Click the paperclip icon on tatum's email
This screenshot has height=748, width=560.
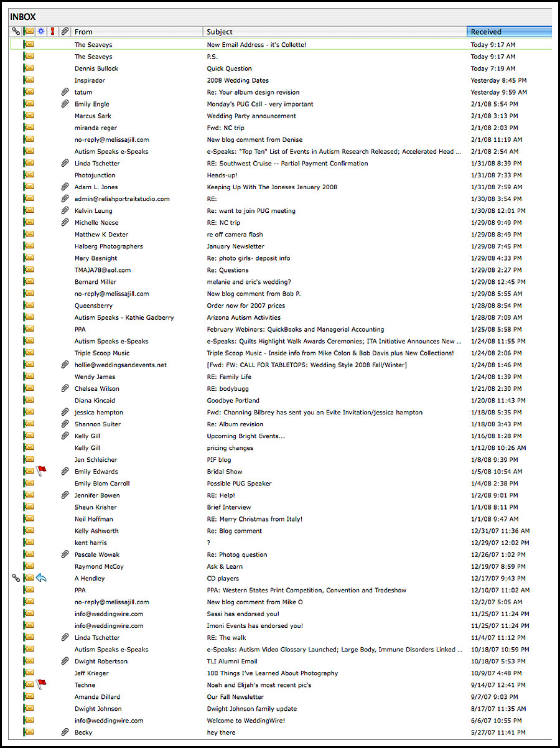point(64,92)
